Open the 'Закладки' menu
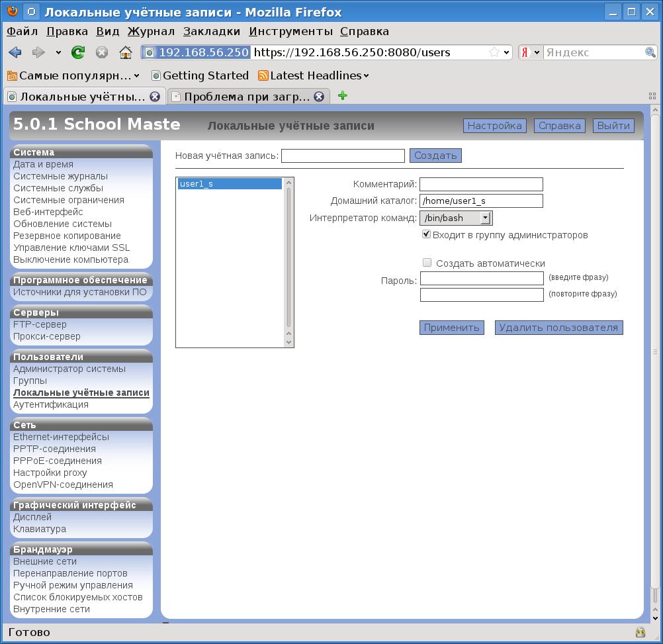The height and width of the screenshot is (644, 663). [x=212, y=31]
